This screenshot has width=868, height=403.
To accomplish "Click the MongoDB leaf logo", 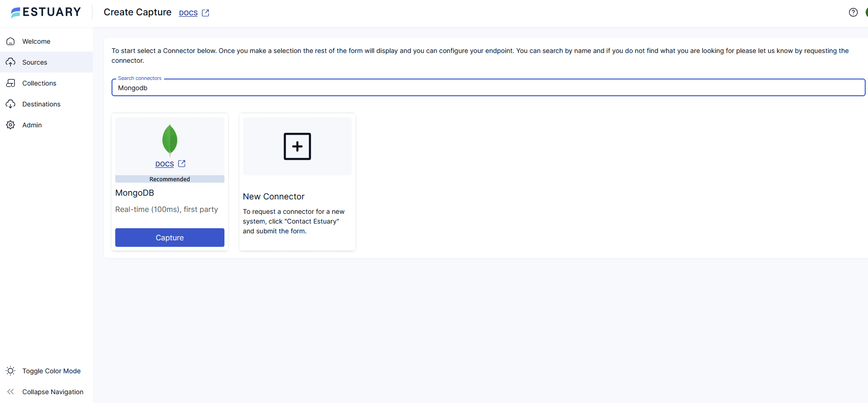I will coord(170,139).
